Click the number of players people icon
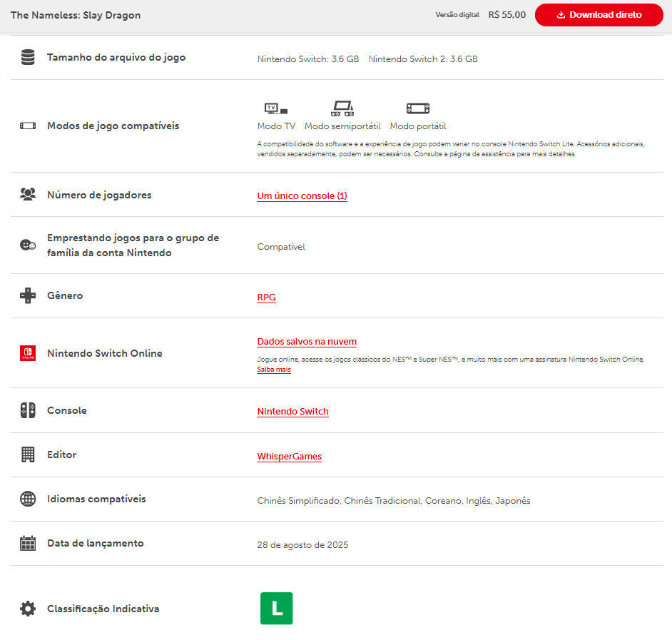Screen dimensions: 672x640 [x=28, y=195]
